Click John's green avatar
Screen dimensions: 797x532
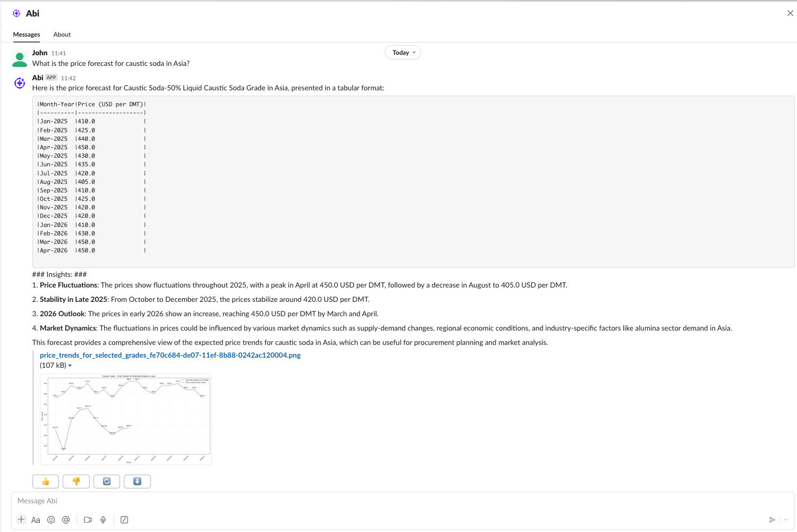click(x=20, y=59)
